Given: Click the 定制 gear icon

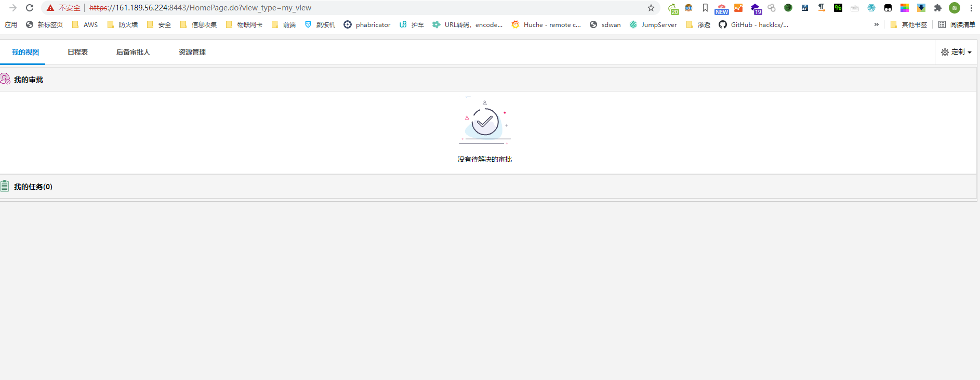Looking at the screenshot, I should pyautogui.click(x=945, y=53).
